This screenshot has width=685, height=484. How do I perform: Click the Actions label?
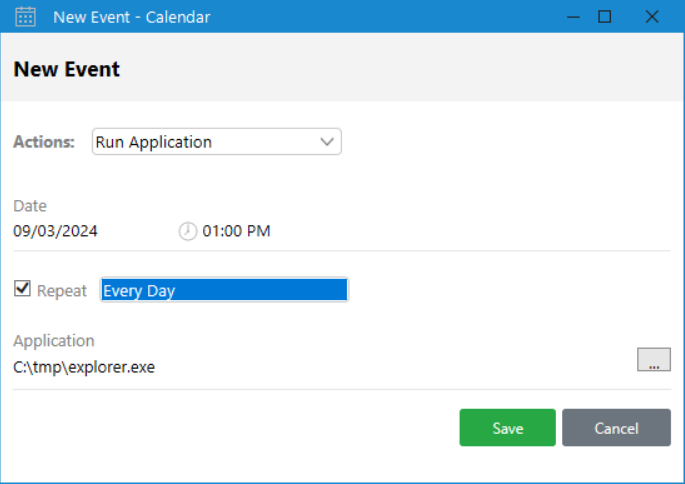[x=44, y=142]
